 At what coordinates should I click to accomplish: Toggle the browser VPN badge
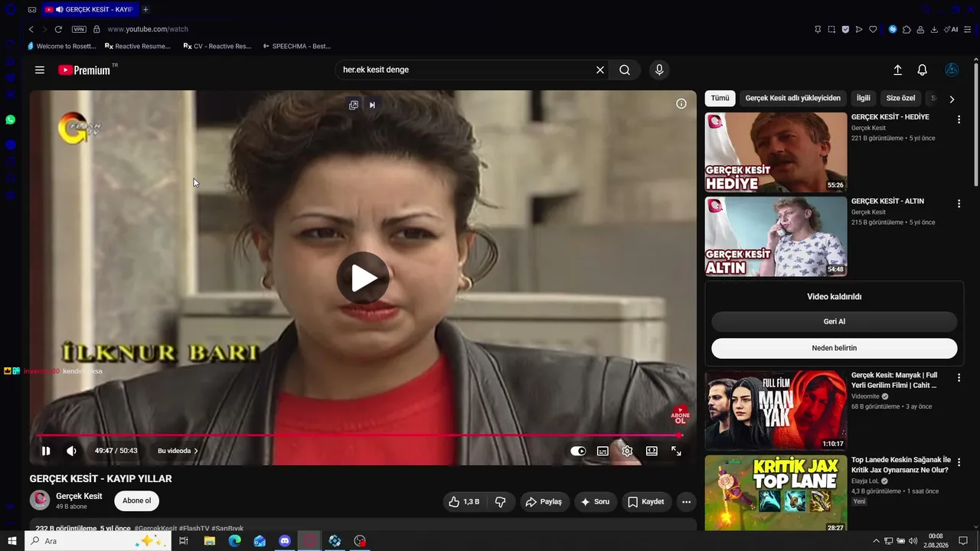click(x=79, y=29)
